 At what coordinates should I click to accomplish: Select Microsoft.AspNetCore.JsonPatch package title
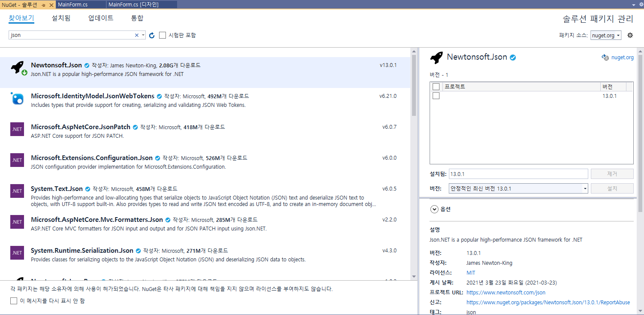(81, 127)
